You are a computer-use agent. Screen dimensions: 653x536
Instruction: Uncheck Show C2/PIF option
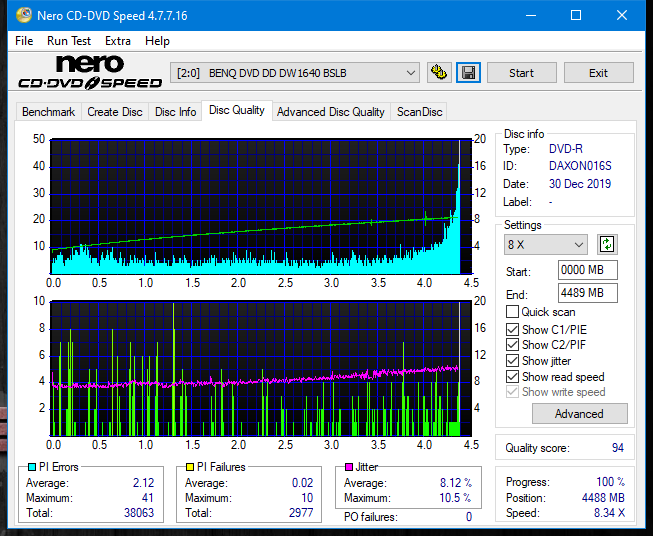pos(512,345)
